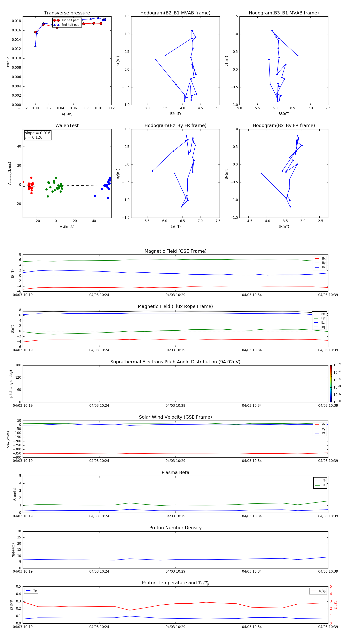
Task: Click the |B| entry in Flux Rope legend
Action: coord(320,327)
